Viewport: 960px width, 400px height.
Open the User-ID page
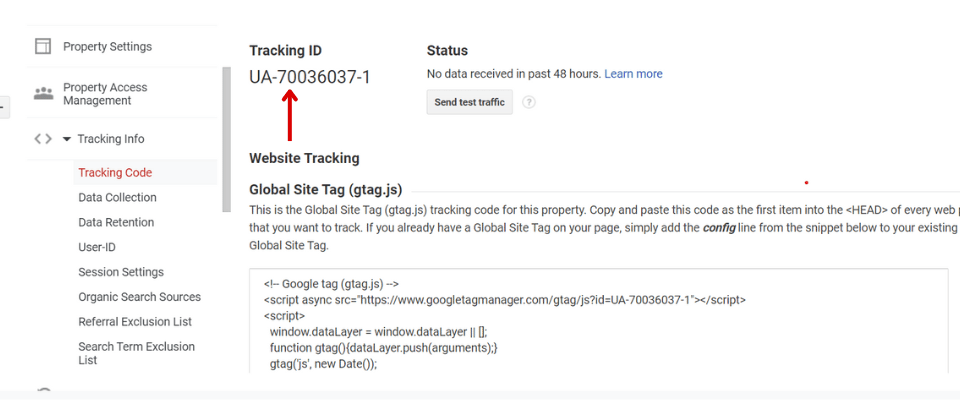[x=97, y=247]
